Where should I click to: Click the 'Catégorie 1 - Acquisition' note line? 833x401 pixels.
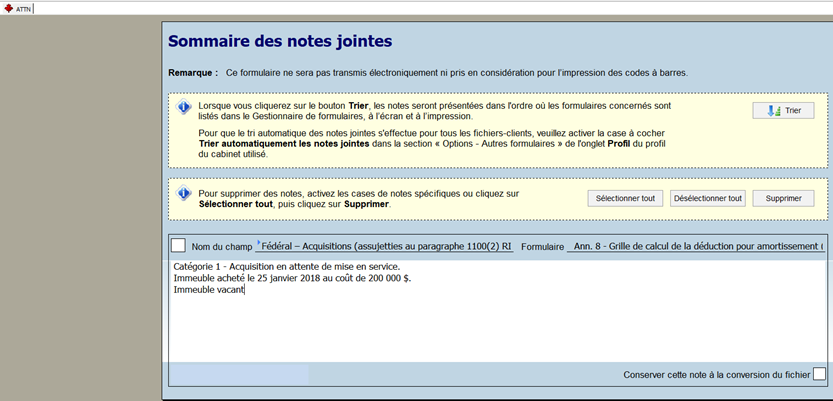point(286,266)
